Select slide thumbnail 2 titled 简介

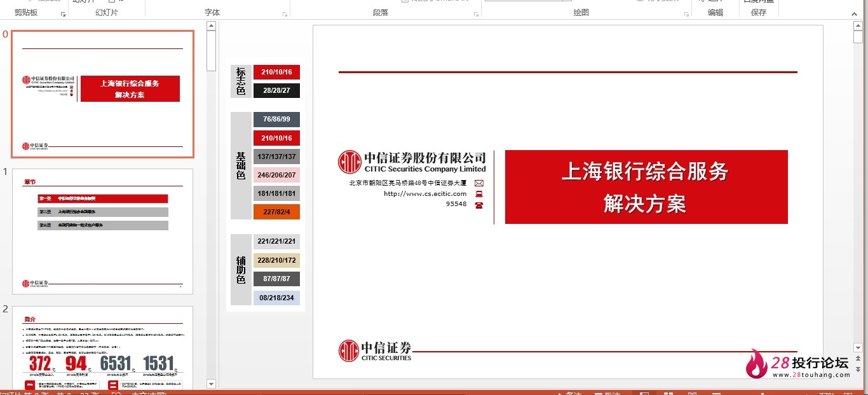102,347
